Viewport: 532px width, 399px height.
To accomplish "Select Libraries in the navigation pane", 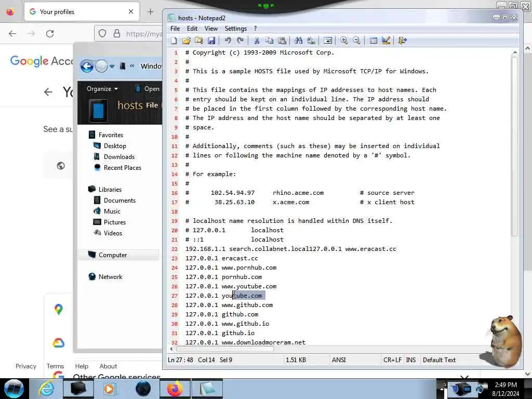I will [105, 189].
